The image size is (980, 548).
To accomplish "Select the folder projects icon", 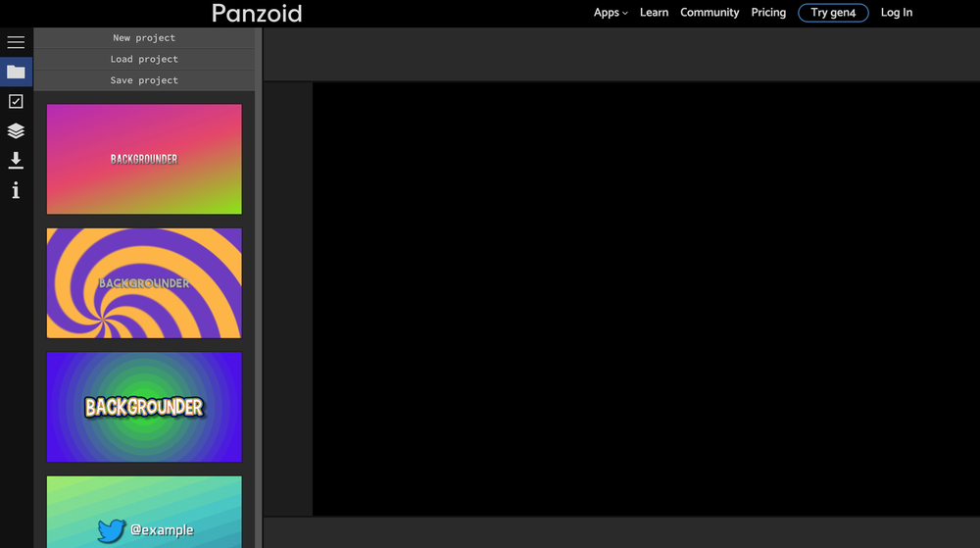I will point(16,72).
